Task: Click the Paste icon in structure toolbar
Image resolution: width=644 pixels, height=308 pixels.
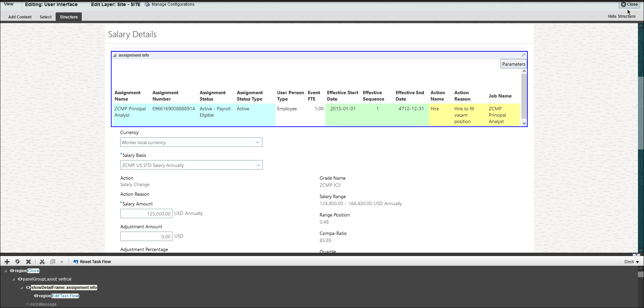Action: pos(53,262)
